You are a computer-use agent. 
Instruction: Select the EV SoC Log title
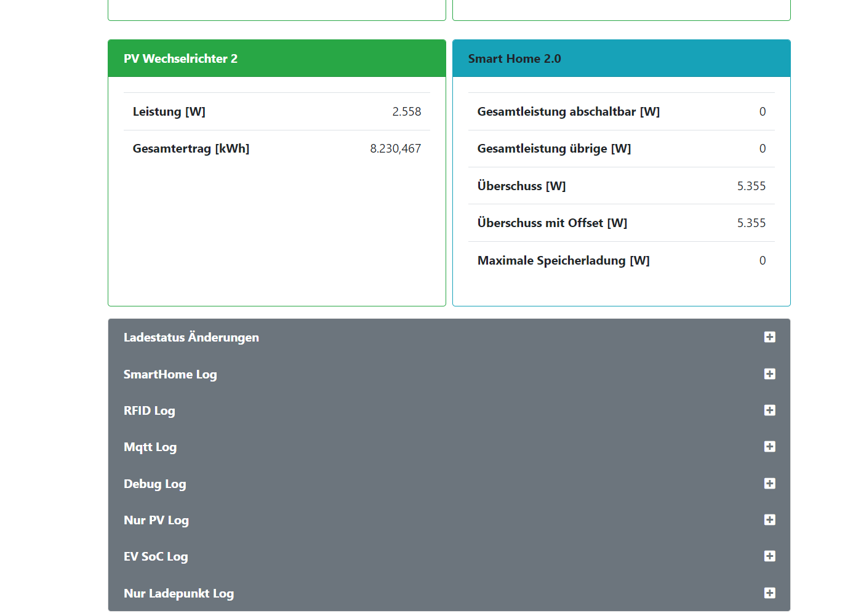click(156, 556)
